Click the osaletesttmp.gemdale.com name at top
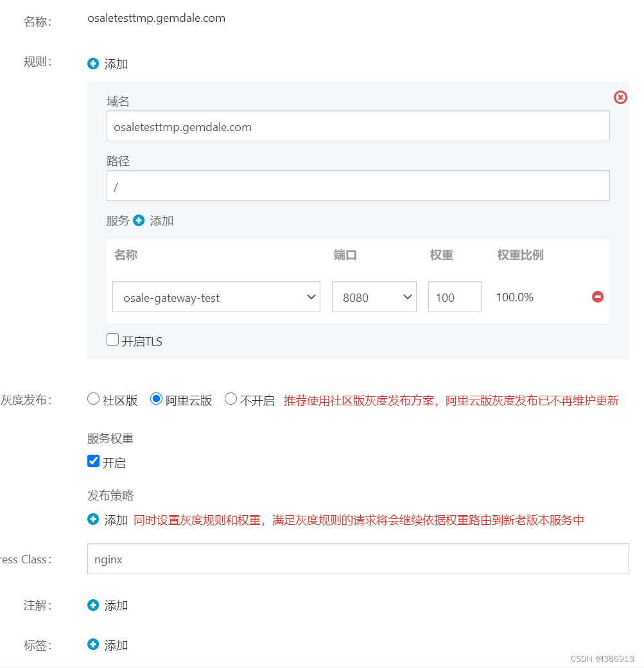 point(156,18)
